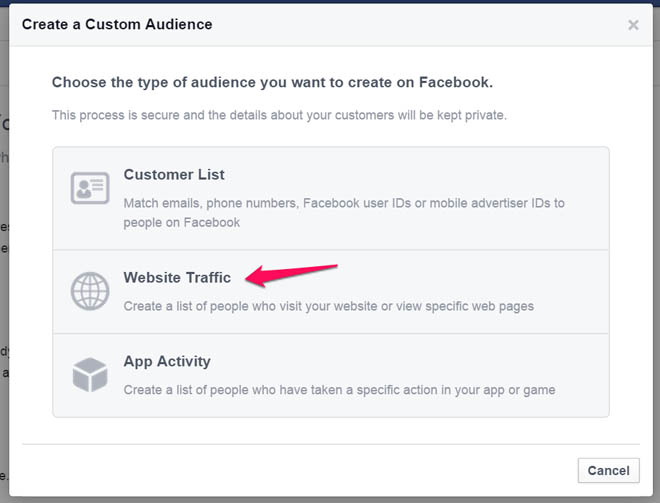The height and width of the screenshot is (503, 660).
Task: Pick the App Activity heading
Action: 167,362
